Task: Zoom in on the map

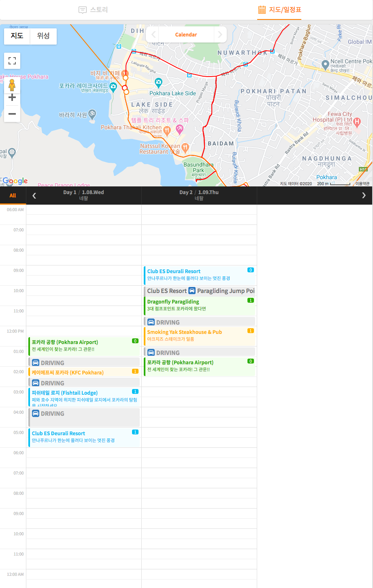Action: pyautogui.click(x=12, y=98)
